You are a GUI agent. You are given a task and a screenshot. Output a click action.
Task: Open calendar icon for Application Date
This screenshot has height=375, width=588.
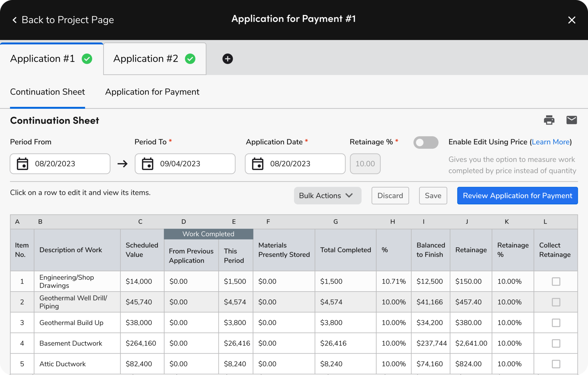258,164
